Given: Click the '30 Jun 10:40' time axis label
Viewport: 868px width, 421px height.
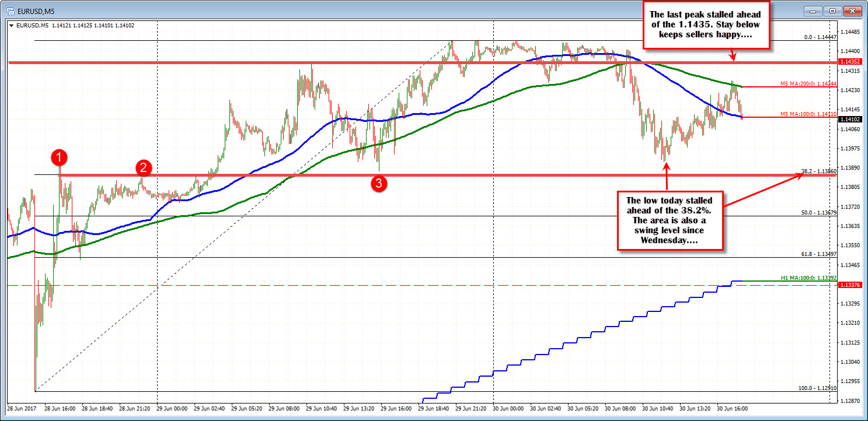Looking at the screenshot, I should (657, 409).
